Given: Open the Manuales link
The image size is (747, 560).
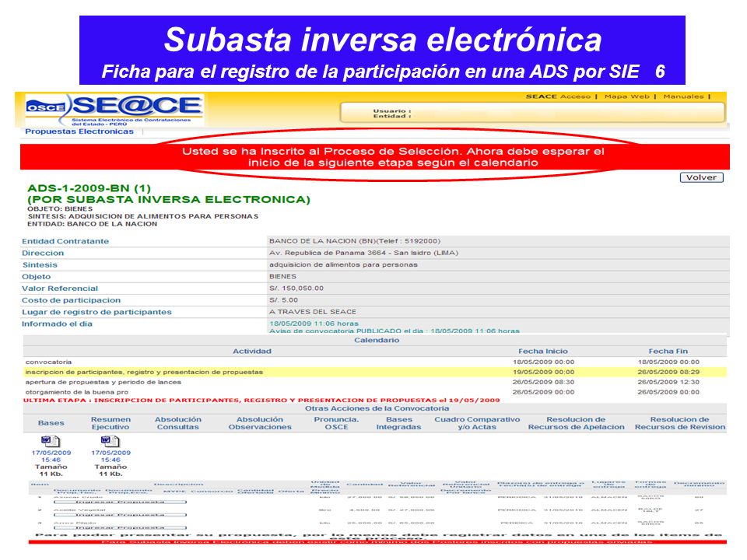Looking at the screenshot, I should [x=683, y=96].
